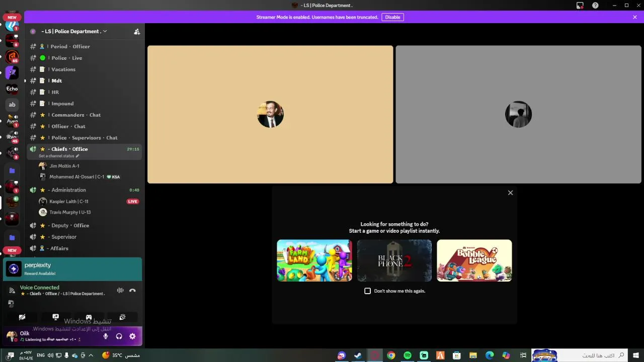The height and width of the screenshot is (362, 644).
Task: Open server invite people icon
Action: pos(137,31)
